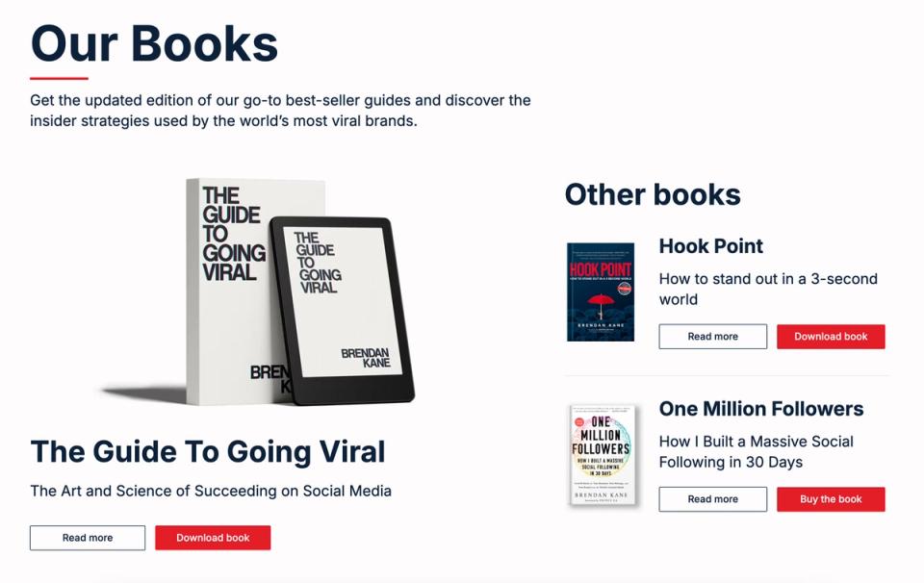Screen dimensions: 924x583
Task: Click The Art and Science subtitle text
Action: [x=211, y=491]
